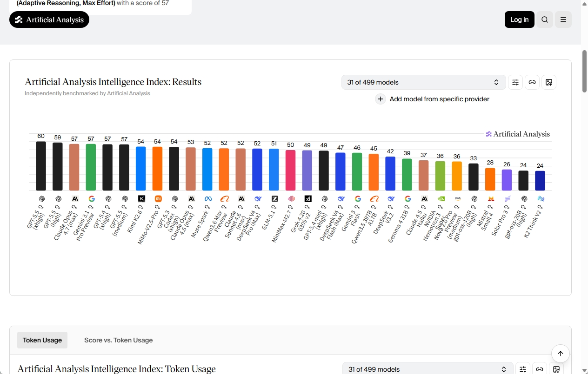Switch to Score vs. Token Usage tab
This screenshot has height=374, width=588.
click(119, 340)
